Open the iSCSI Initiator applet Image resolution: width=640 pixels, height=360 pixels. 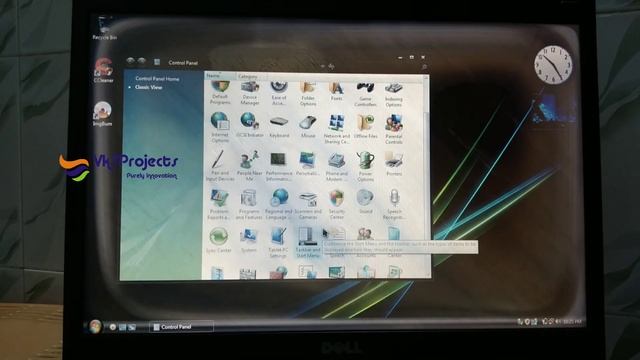click(x=249, y=125)
